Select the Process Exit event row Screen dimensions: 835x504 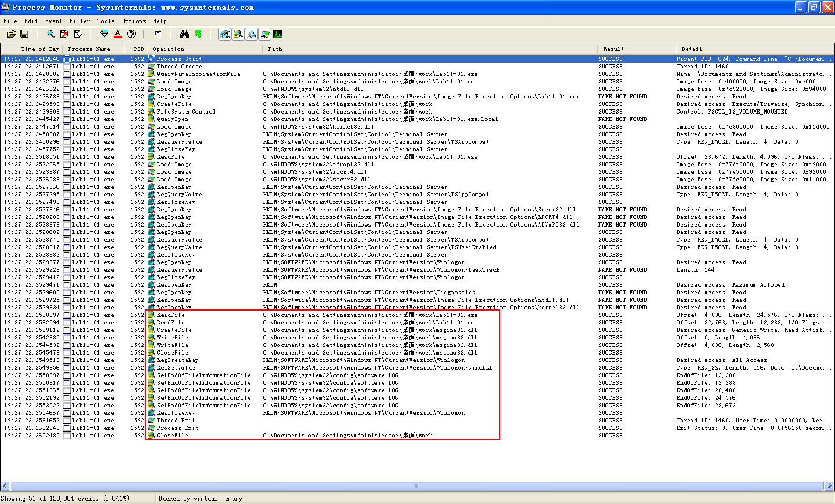point(418,428)
